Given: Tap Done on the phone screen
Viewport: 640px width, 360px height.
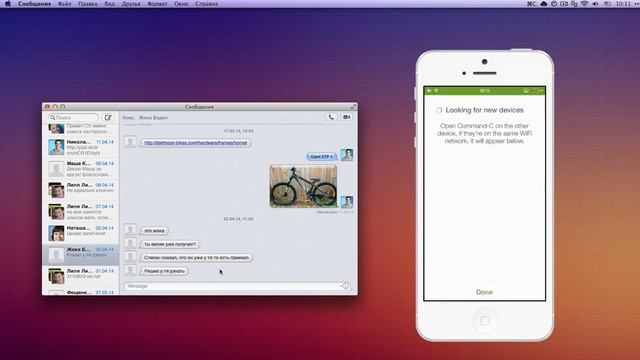Looking at the screenshot, I should tap(484, 292).
